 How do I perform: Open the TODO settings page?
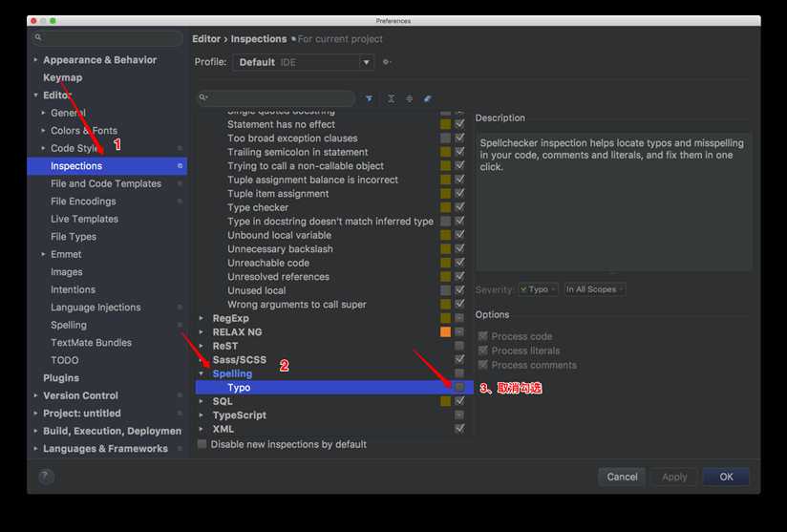pos(64,360)
